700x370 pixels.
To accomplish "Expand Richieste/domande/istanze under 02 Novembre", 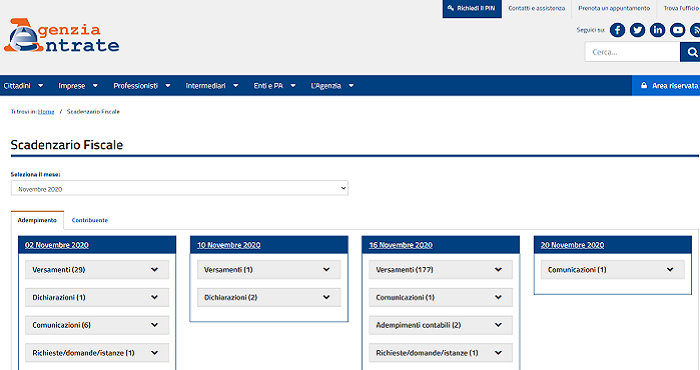I will click(x=97, y=353).
